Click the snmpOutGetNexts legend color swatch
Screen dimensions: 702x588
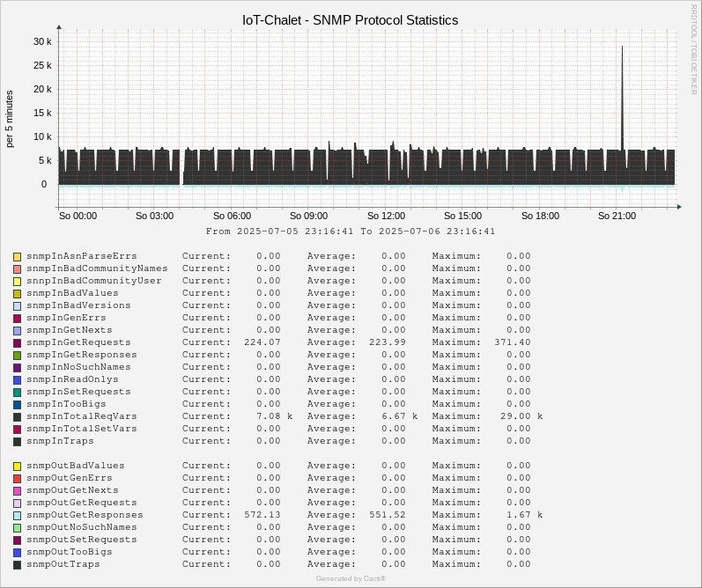tap(17, 491)
